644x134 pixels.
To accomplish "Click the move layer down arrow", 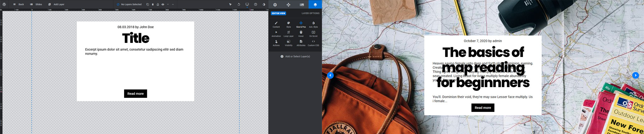I will click(x=168, y=4).
